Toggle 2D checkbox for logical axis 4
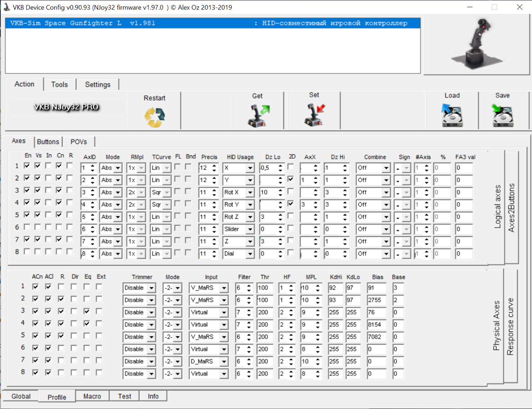Image resolution: width=532 pixels, height=409 pixels. click(291, 204)
